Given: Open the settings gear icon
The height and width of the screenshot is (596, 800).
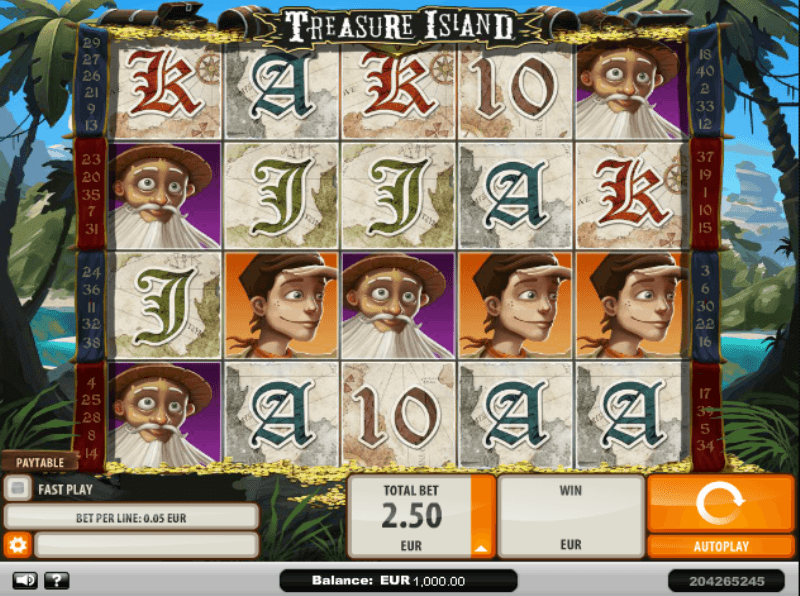Looking at the screenshot, I should pos(17,545).
